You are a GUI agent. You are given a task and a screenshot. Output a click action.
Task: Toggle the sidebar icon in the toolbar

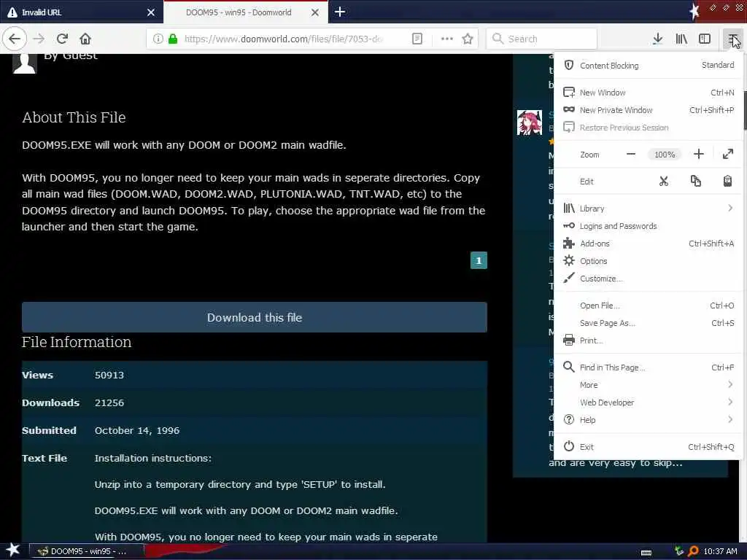[x=705, y=39]
